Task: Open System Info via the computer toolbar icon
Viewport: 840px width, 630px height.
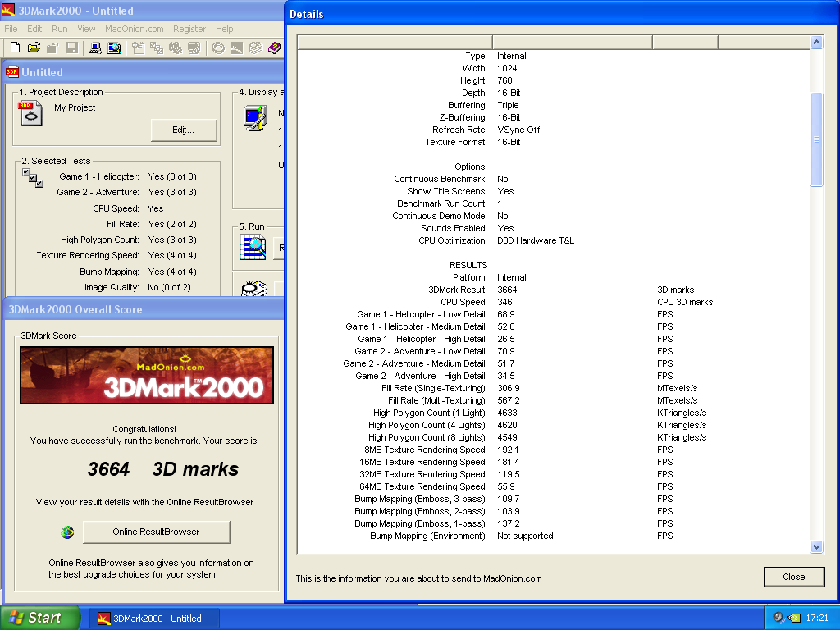Action: (x=95, y=48)
